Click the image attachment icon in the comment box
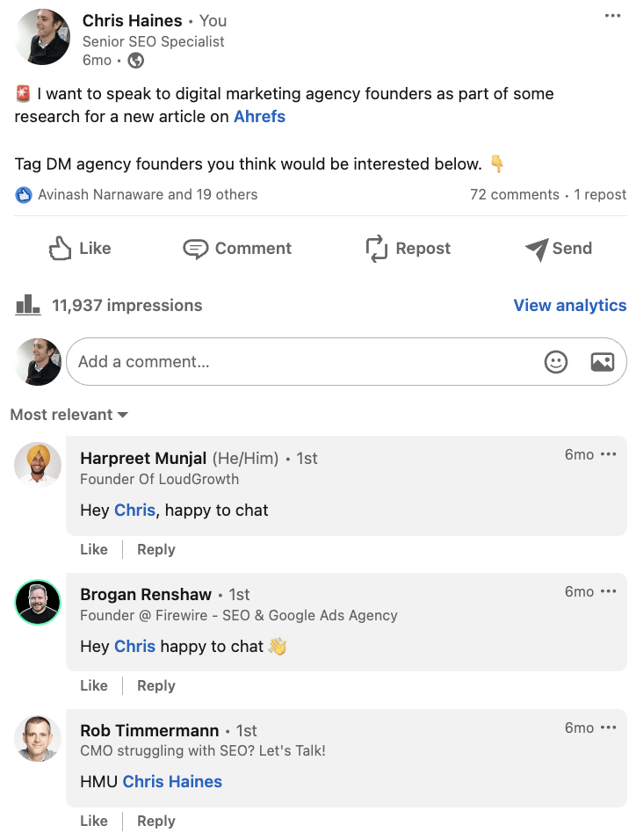 pos(602,361)
